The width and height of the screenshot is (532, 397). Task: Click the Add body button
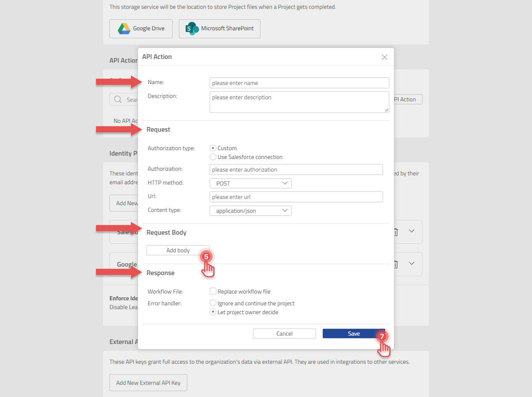pos(178,250)
